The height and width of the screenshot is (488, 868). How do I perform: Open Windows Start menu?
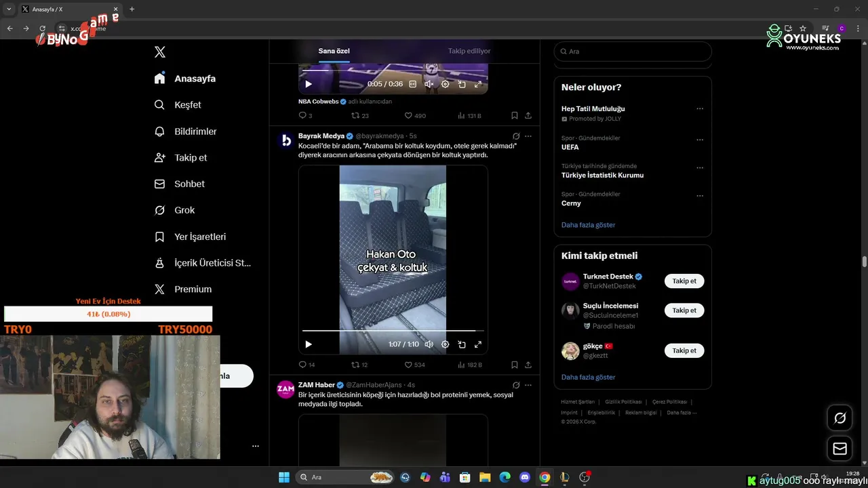[284, 477]
